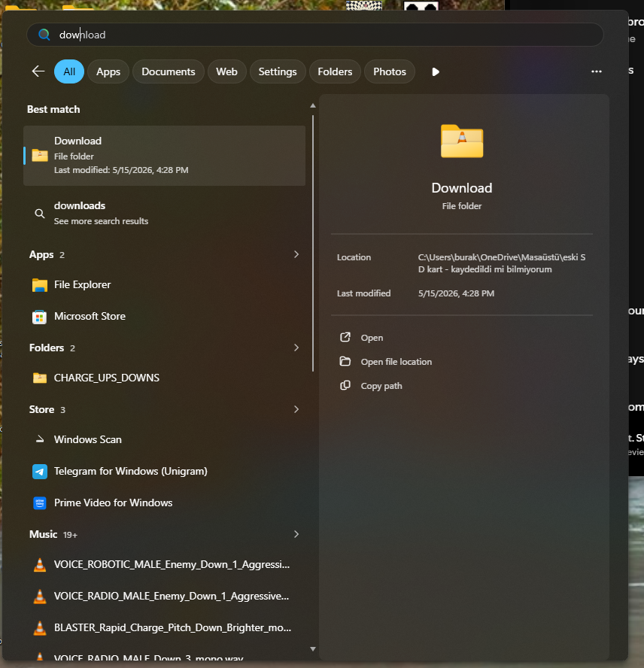Click the Download folder icon in Best match
Image resolution: width=644 pixels, height=668 pixels.
40,155
